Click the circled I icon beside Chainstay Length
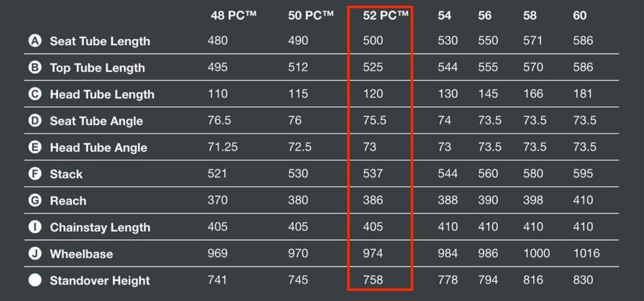The image size is (644, 301). point(35,226)
